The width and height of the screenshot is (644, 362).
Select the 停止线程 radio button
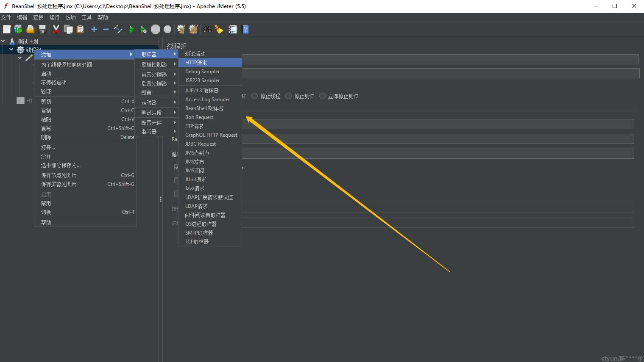(254, 96)
